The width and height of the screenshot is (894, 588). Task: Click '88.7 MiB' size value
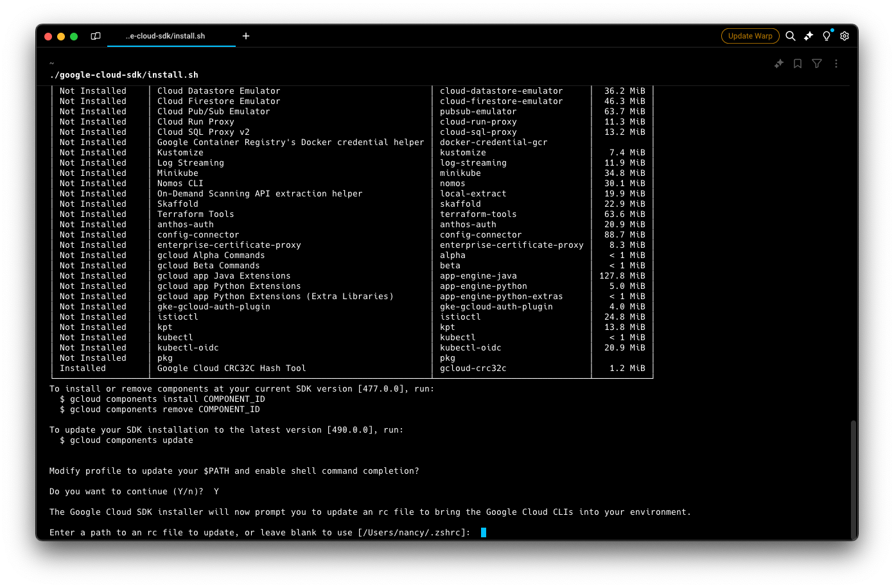(x=624, y=235)
